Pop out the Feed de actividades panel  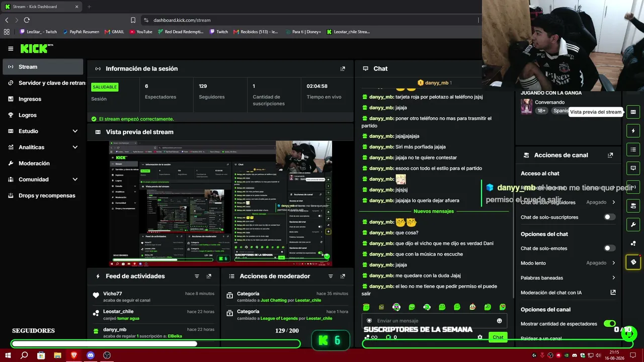pos(209,277)
